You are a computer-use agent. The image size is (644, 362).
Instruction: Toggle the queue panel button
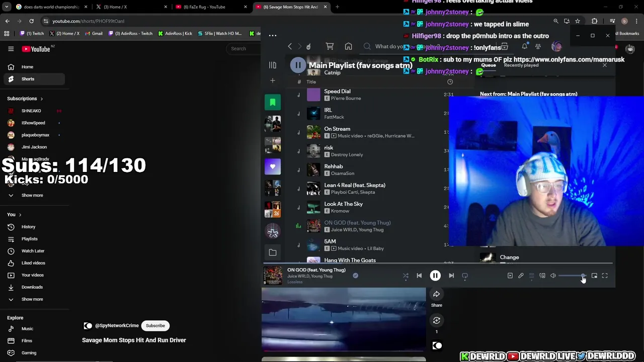tap(531, 276)
